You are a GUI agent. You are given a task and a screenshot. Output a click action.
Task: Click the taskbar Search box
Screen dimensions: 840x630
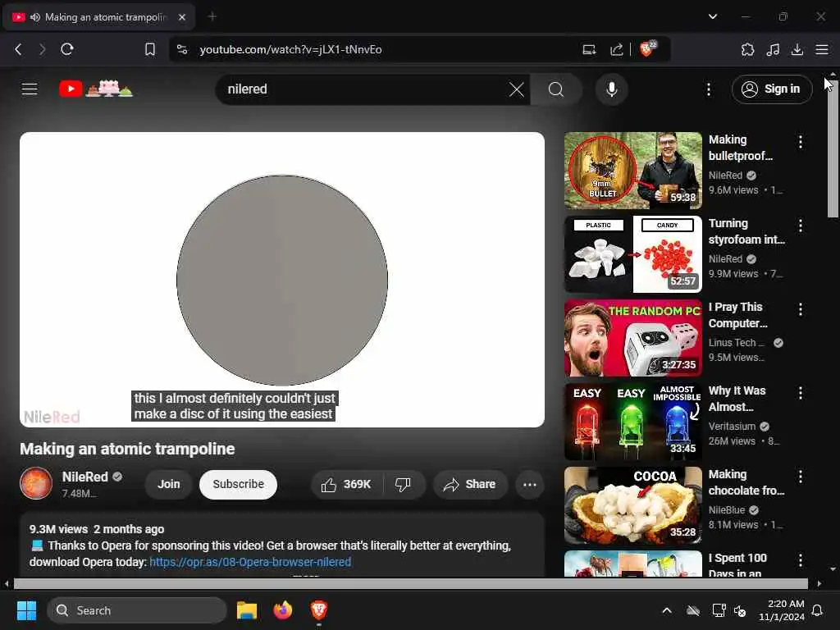(x=137, y=610)
